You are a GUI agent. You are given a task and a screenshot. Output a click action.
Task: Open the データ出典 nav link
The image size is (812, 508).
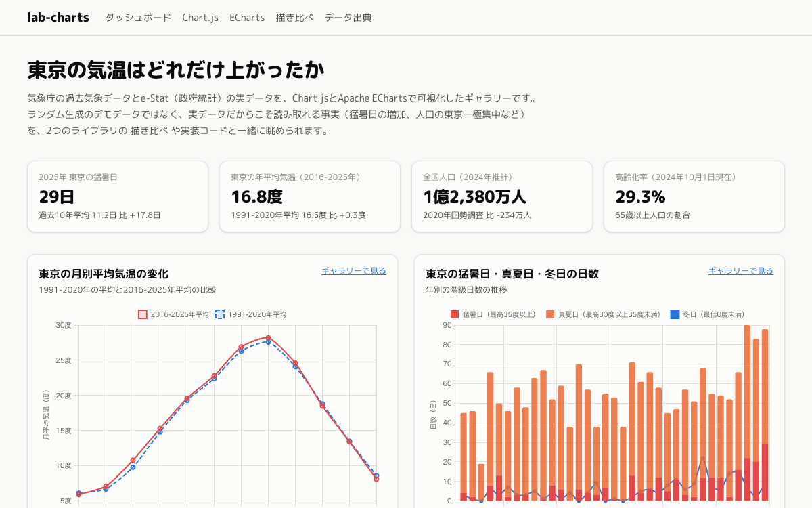pyautogui.click(x=348, y=18)
